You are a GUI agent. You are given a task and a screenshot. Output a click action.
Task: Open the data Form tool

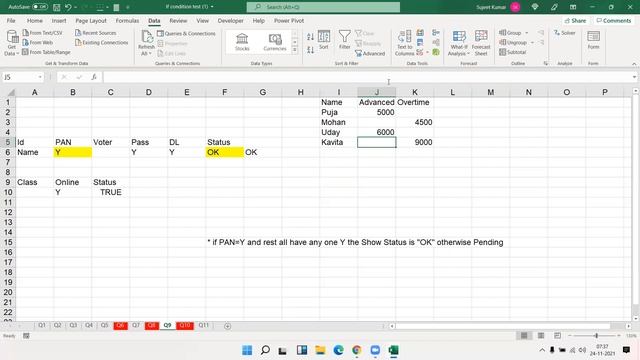point(593,40)
